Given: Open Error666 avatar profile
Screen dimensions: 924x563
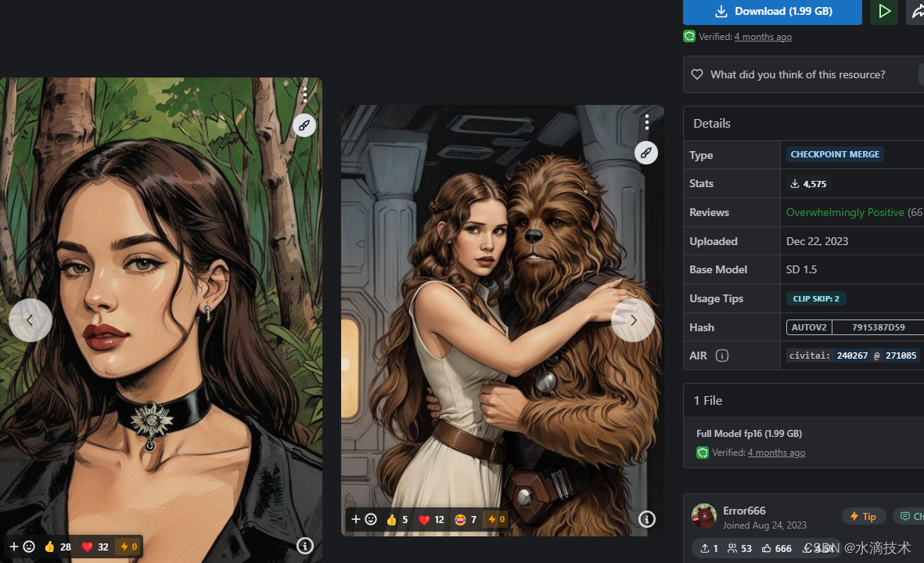Looking at the screenshot, I should [x=703, y=517].
